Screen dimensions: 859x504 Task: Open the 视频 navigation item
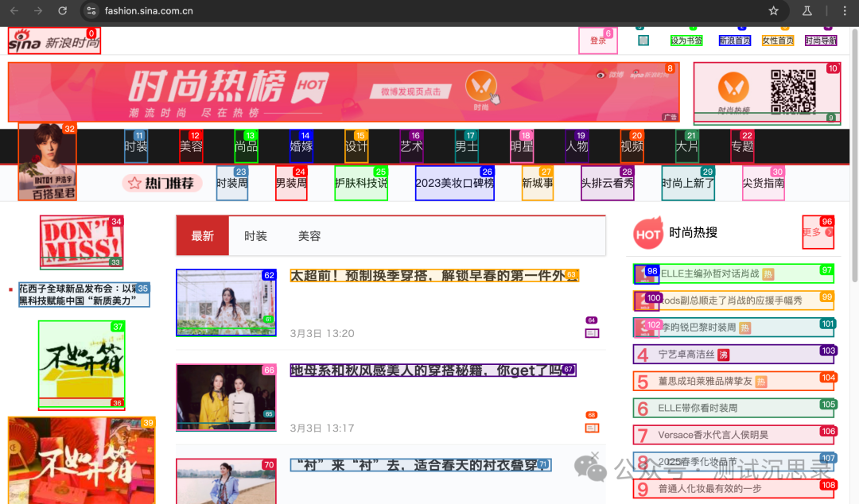(632, 146)
